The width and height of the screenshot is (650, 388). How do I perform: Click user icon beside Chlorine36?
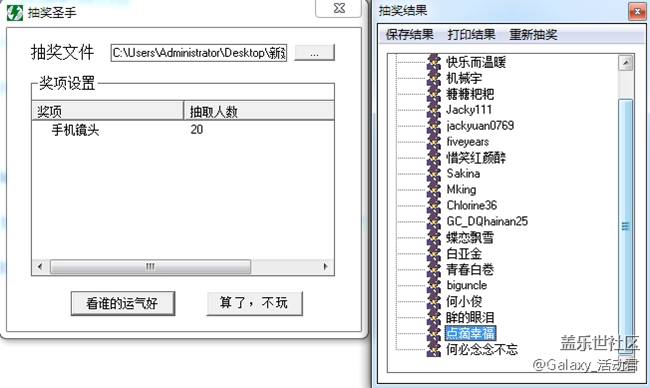tap(434, 205)
